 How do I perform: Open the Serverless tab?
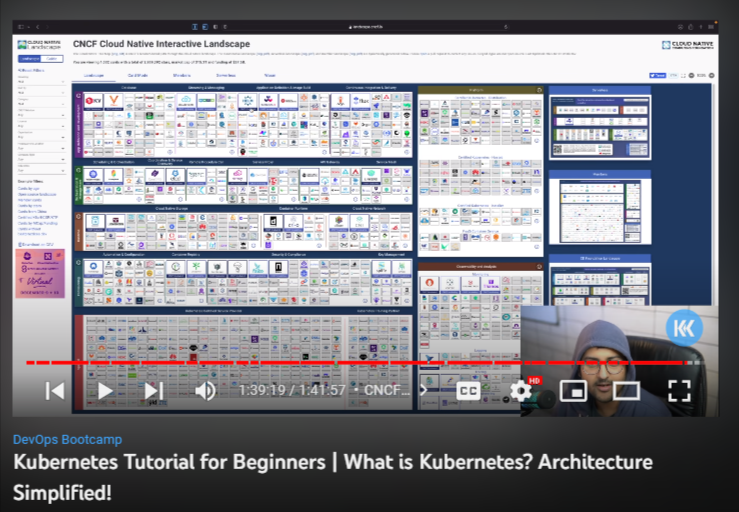tap(226, 75)
